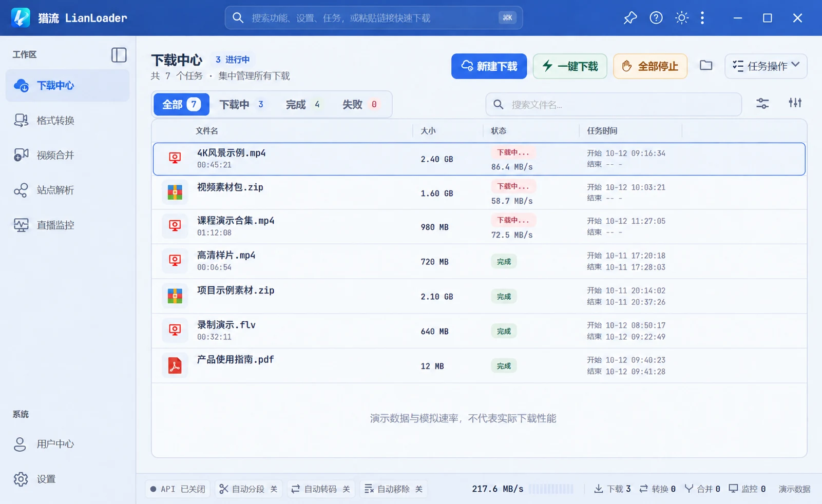Select file name 产品使用指南.pdf
Image resolution: width=822 pixels, height=504 pixels.
[235, 360]
